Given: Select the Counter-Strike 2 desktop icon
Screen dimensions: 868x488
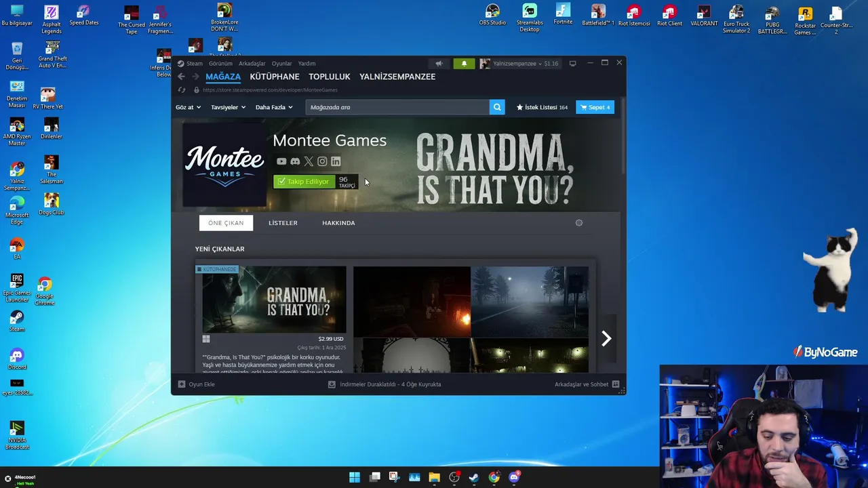Looking at the screenshot, I should coord(835,20).
